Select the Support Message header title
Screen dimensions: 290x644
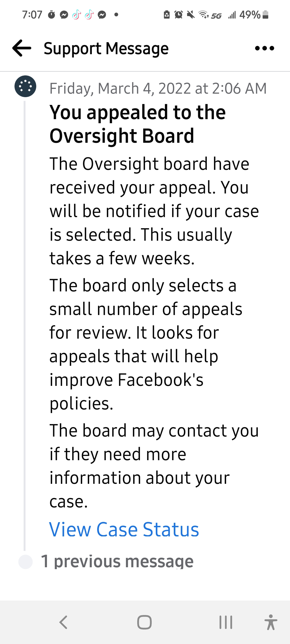pos(106,48)
